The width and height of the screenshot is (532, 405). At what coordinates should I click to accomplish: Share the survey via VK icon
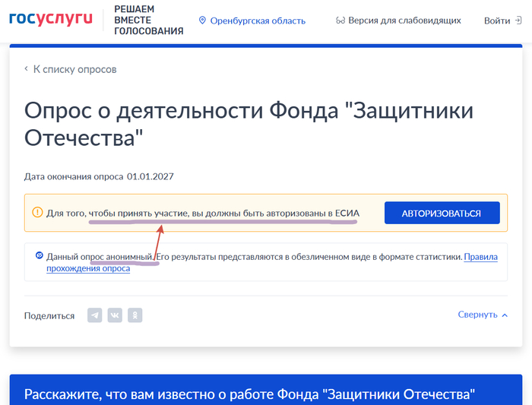(x=115, y=315)
